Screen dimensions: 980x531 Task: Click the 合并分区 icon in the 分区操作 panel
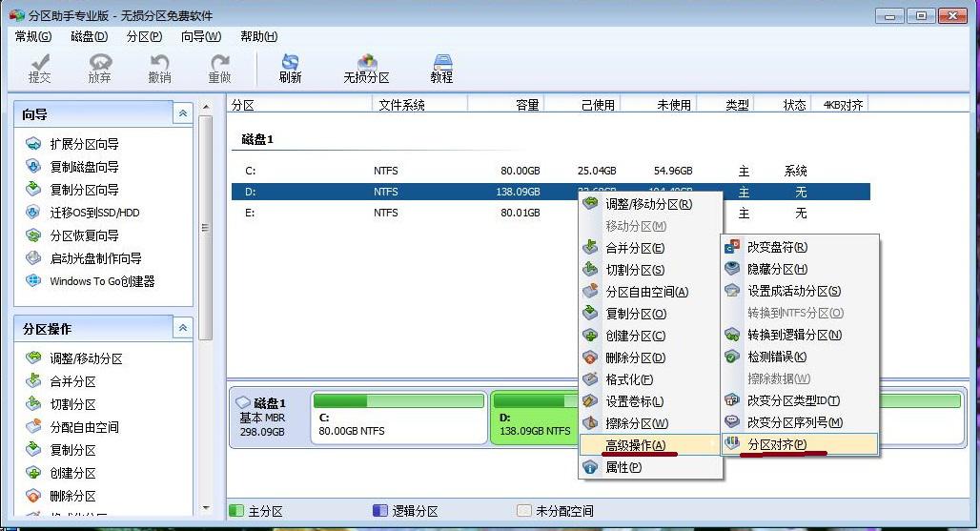pos(33,380)
